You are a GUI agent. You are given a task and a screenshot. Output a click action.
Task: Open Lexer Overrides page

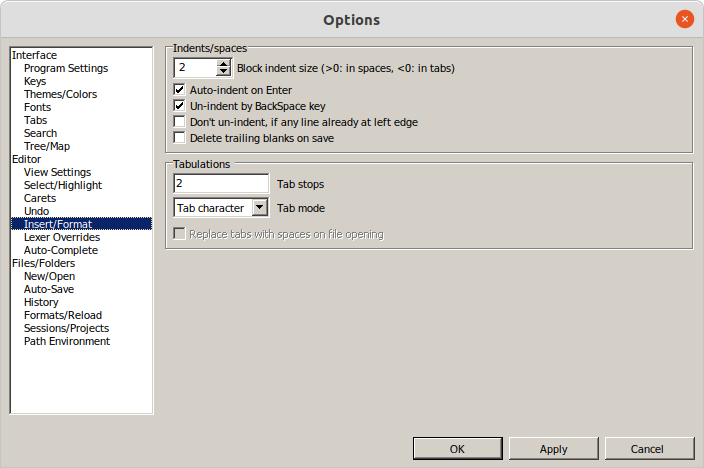62,237
